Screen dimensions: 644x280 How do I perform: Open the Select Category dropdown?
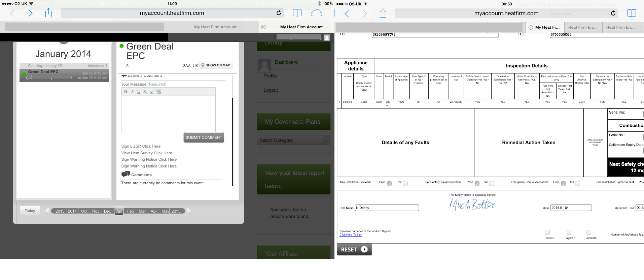point(293,140)
